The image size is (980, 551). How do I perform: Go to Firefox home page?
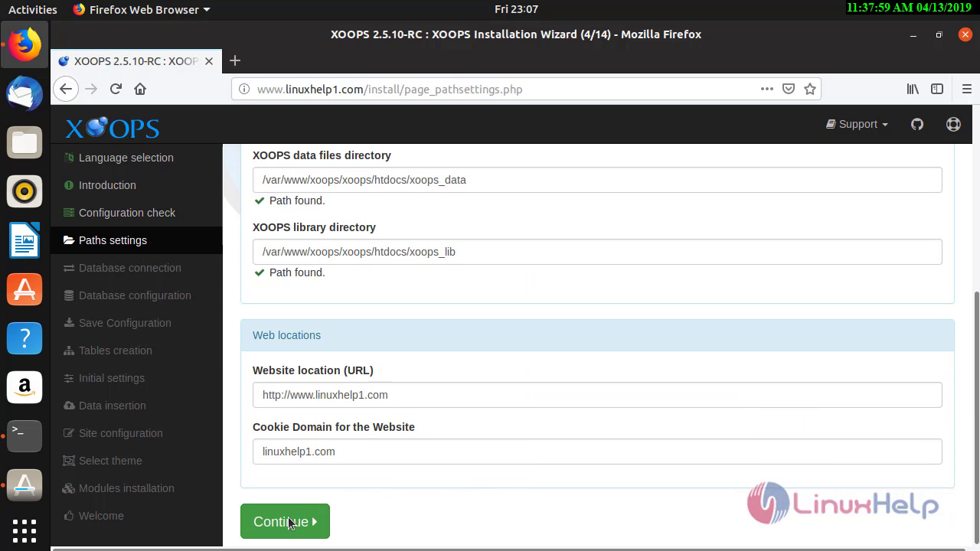(x=140, y=89)
